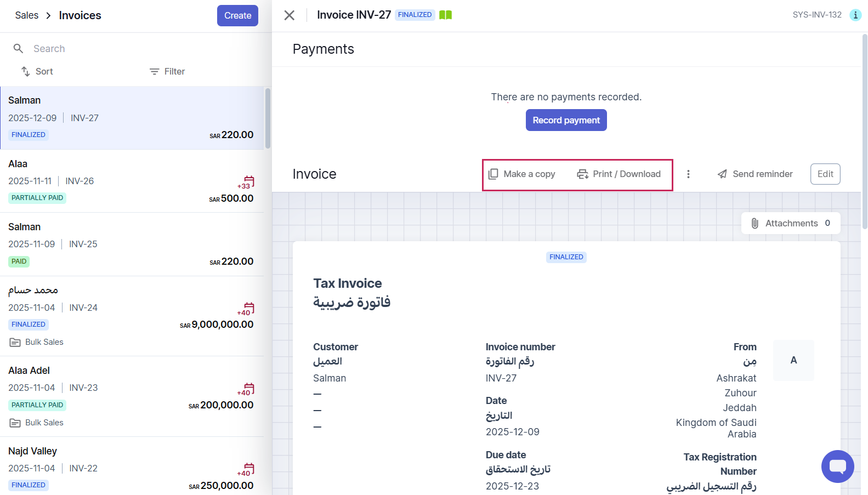The image size is (868, 495).
Task: Click Print / Download
Action: pos(619,174)
